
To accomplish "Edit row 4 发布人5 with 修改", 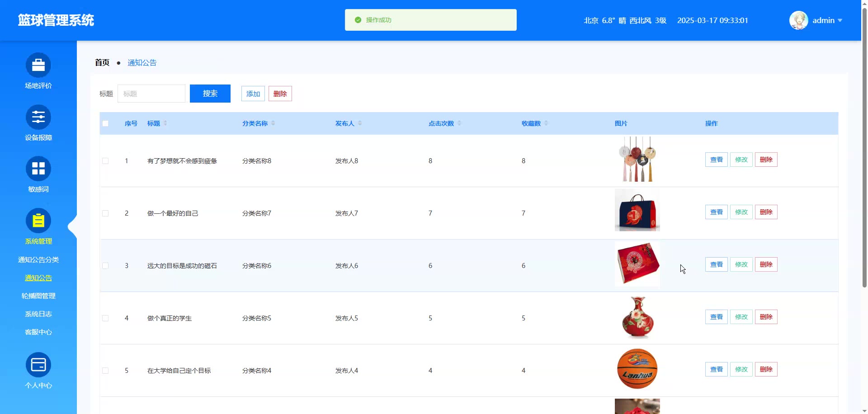I will [741, 317].
